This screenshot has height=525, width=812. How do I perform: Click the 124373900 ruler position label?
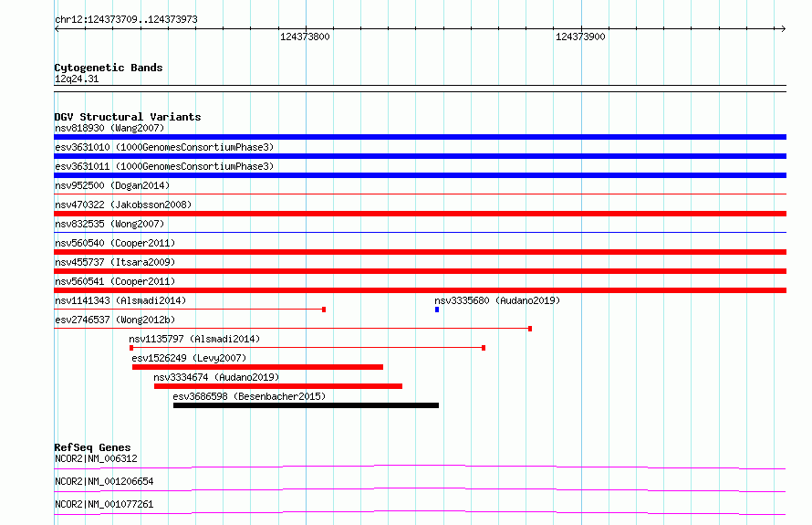pyautogui.click(x=580, y=37)
